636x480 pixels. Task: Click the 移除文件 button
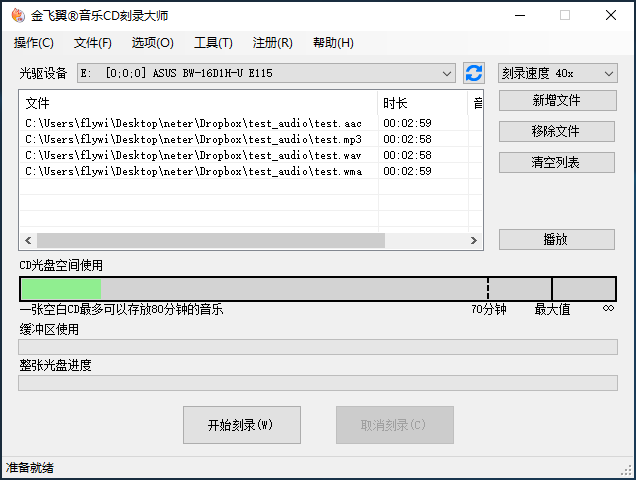click(556, 131)
